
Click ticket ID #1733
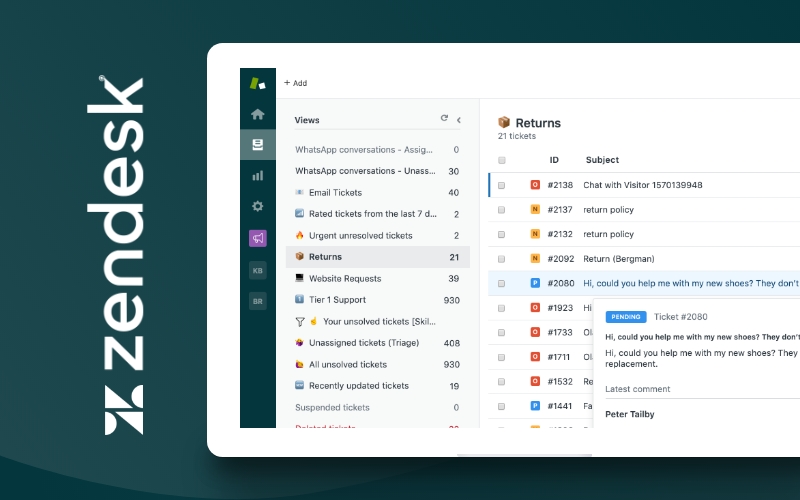click(x=560, y=332)
